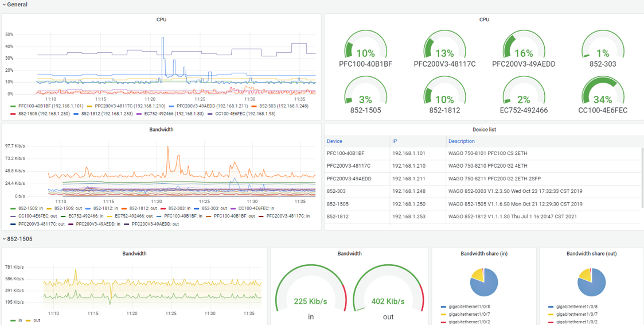Open Bandwidth share (in) panel title menu
The height and width of the screenshot is (325, 644).
coord(484,253)
